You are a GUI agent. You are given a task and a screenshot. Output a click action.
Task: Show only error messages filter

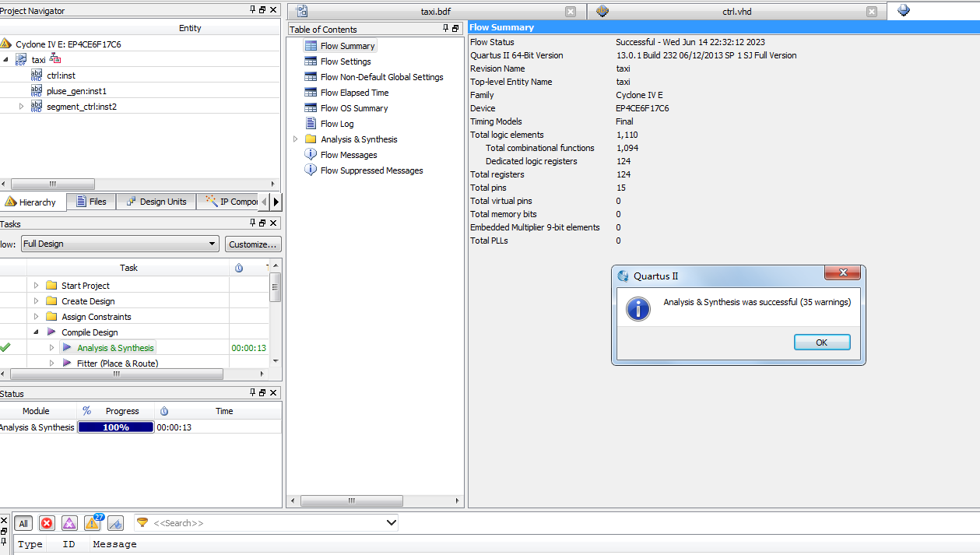(x=47, y=523)
